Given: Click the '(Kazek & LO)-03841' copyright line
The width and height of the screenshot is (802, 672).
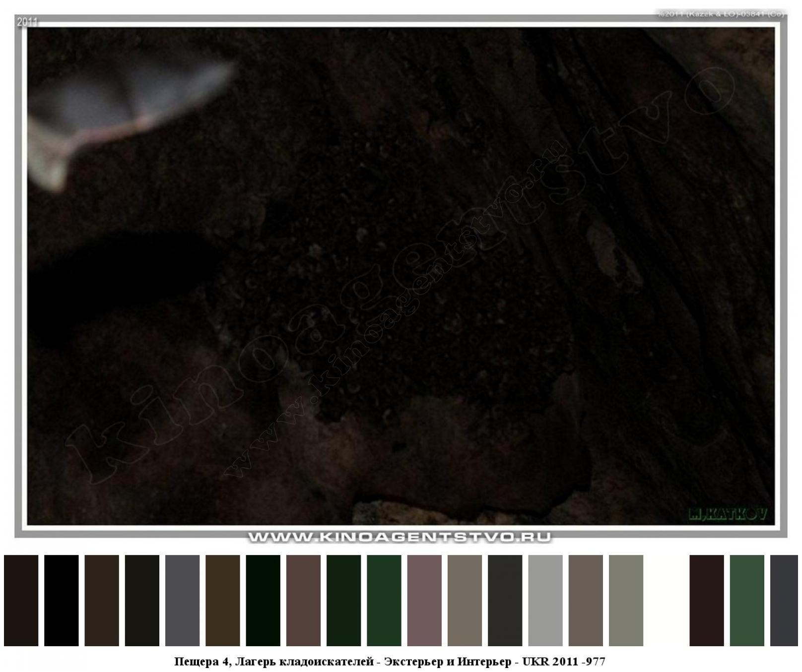Looking at the screenshot, I should [722, 14].
